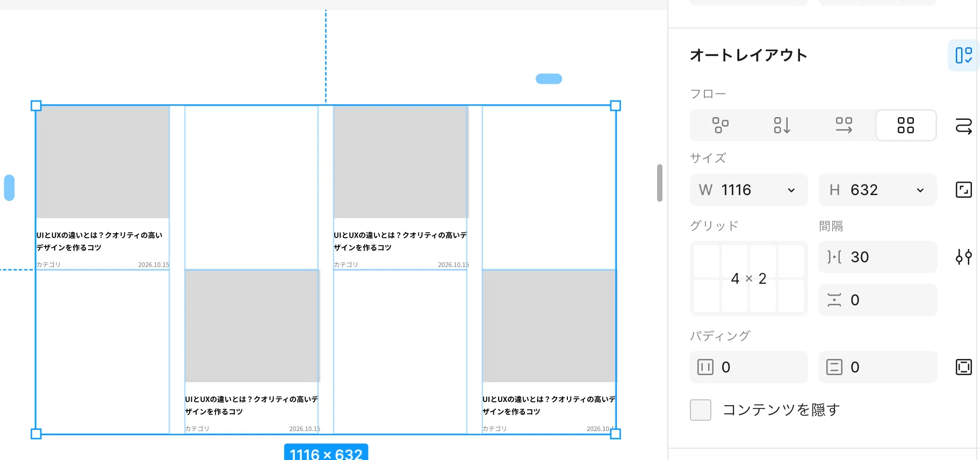
Task: Click the wrap icon beside the flow options
Action: pyautogui.click(x=964, y=126)
